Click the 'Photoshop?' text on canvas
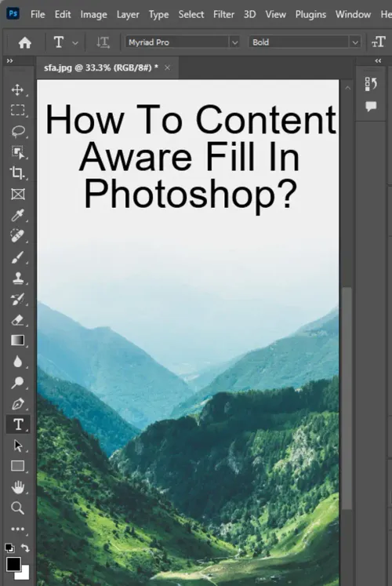392x586 pixels. pos(191,195)
